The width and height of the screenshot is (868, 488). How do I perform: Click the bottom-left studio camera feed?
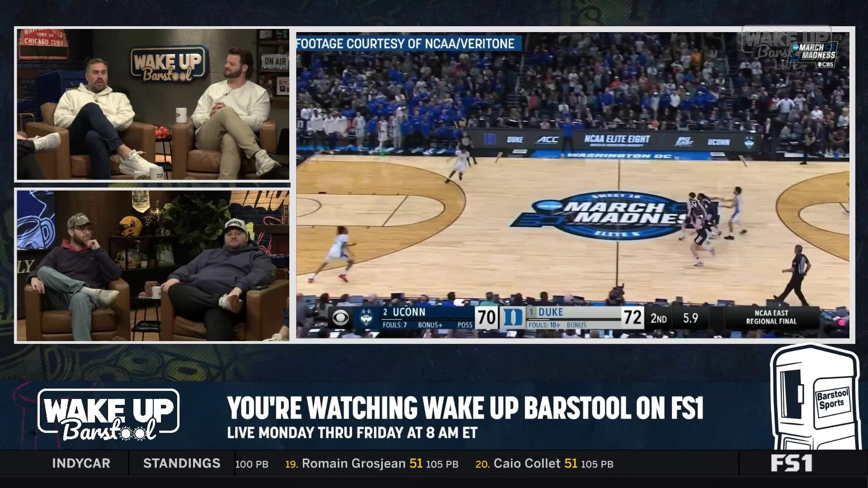point(153,265)
